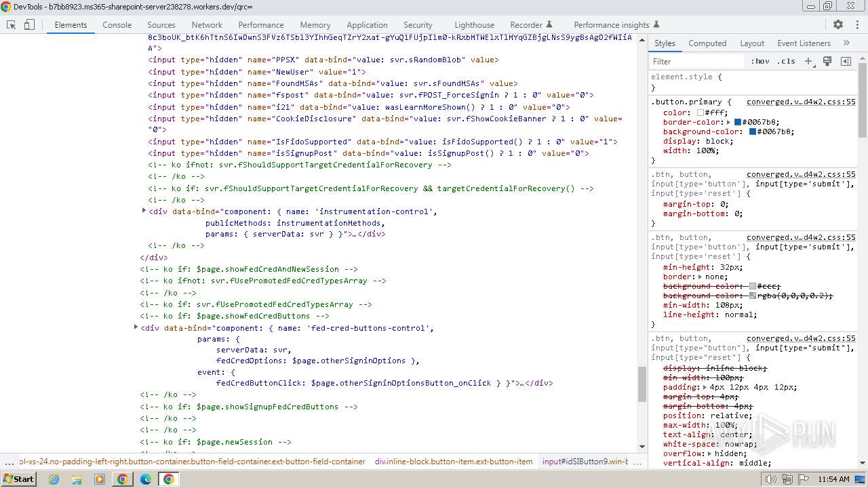Select the Computed pane tab

707,43
